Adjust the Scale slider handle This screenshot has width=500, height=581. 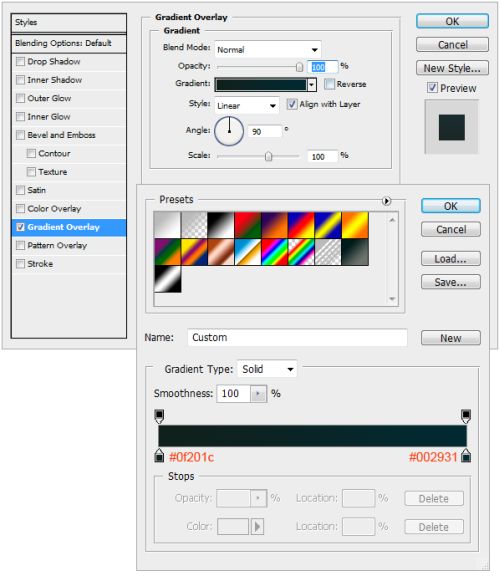[268, 157]
